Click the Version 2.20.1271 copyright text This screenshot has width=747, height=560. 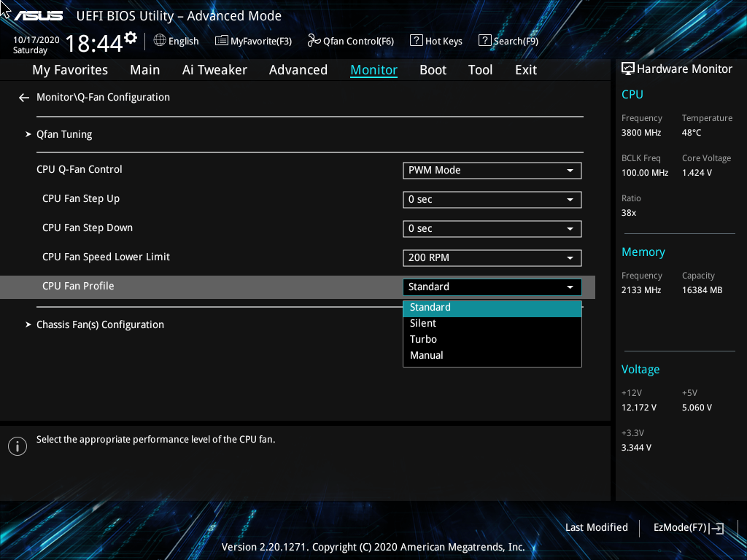tap(373, 547)
